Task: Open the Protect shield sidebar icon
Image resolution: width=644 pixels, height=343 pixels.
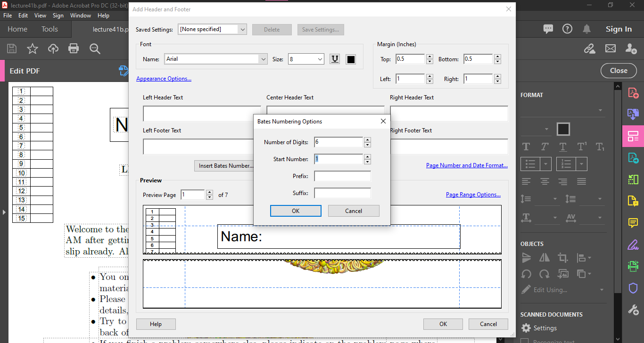Action: pyautogui.click(x=633, y=288)
